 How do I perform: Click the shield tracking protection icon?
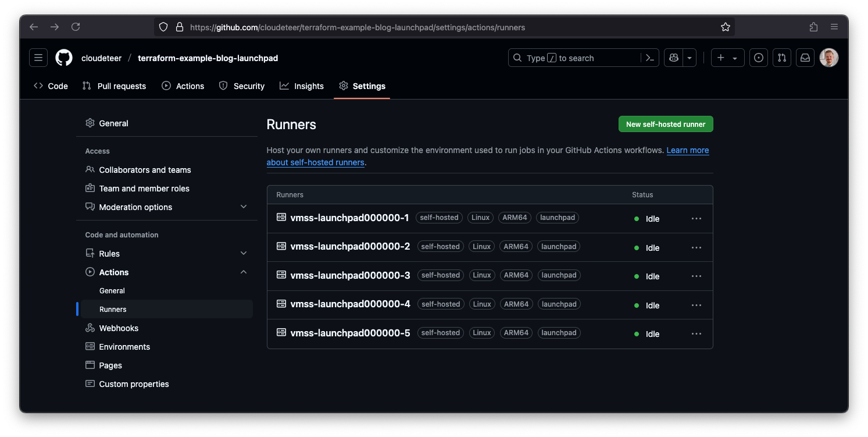[163, 27]
